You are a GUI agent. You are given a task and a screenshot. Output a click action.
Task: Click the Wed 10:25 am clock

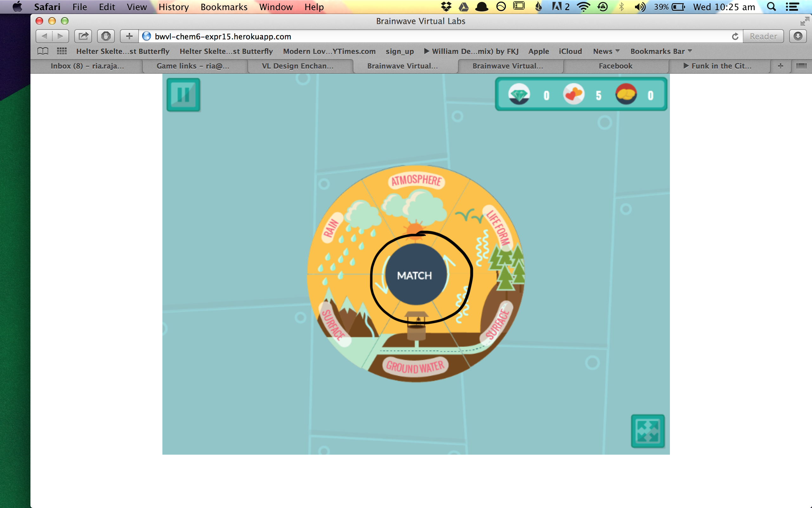point(724,7)
